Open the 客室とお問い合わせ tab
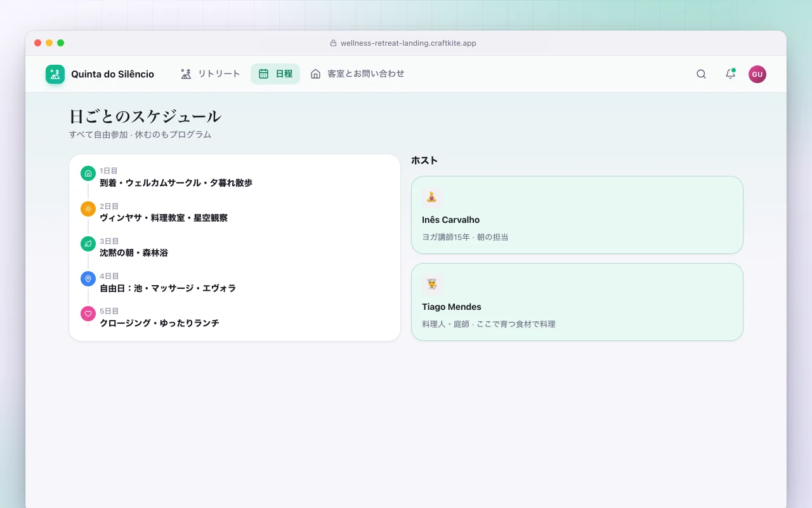Screen dimensions: 812x508 357,74
